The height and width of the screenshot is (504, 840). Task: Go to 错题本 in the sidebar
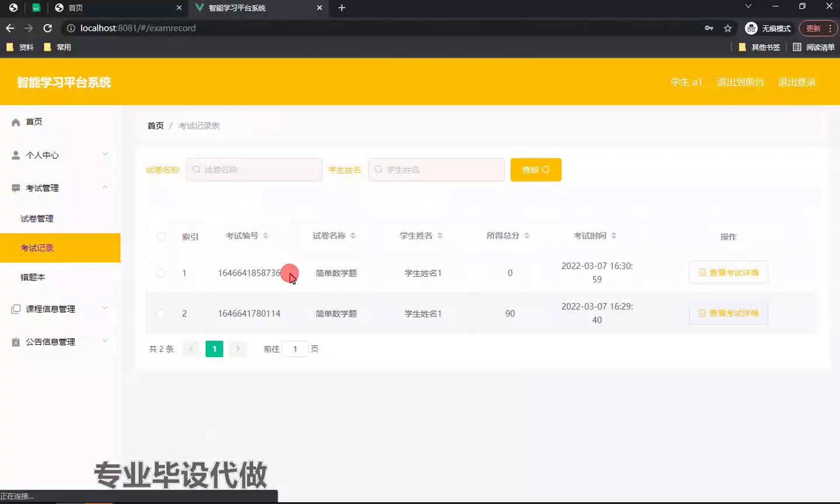coord(33,277)
